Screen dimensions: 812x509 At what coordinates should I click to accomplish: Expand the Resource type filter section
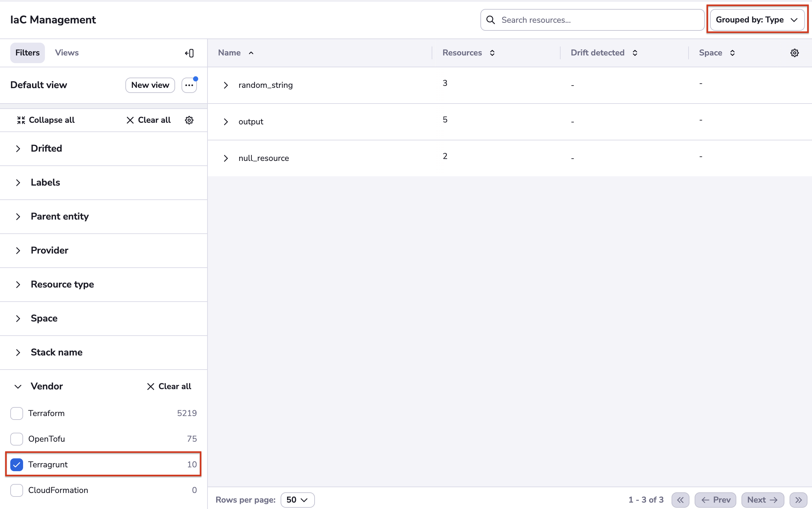coord(18,284)
